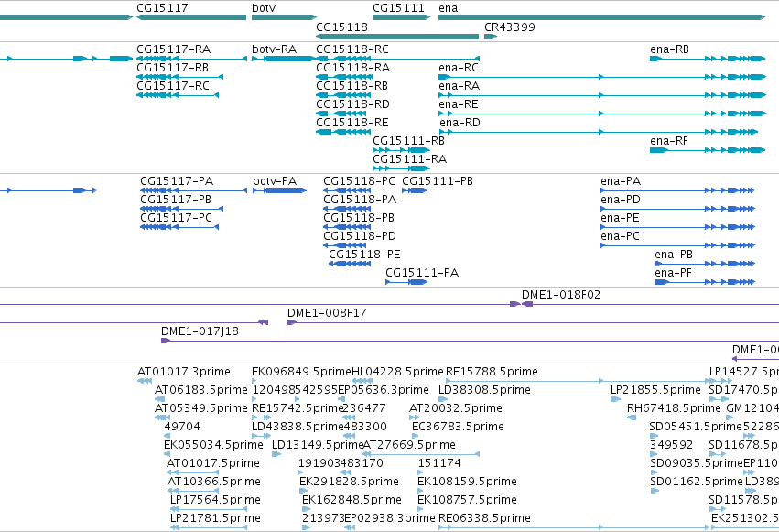Select the ena-RD transcript label
The height and width of the screenshot is (532, 779).
coord(460,123)
